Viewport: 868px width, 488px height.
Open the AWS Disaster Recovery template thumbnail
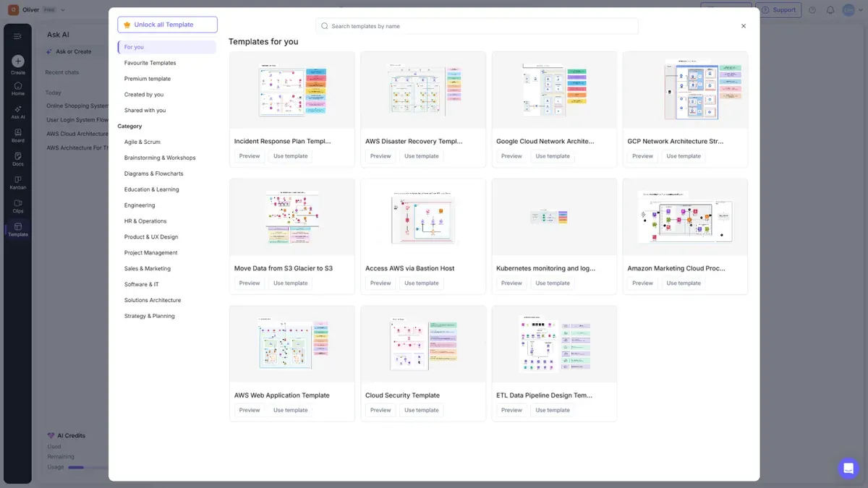tap(423, 90)
